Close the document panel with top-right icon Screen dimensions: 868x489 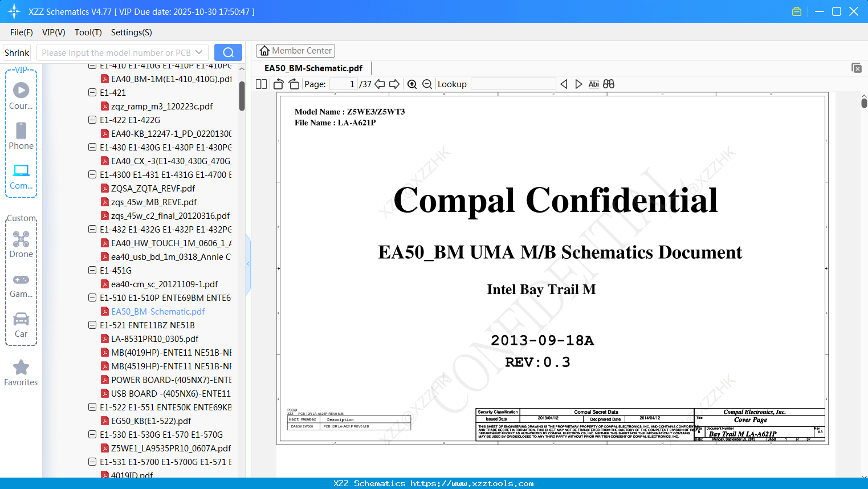(857, 68)
